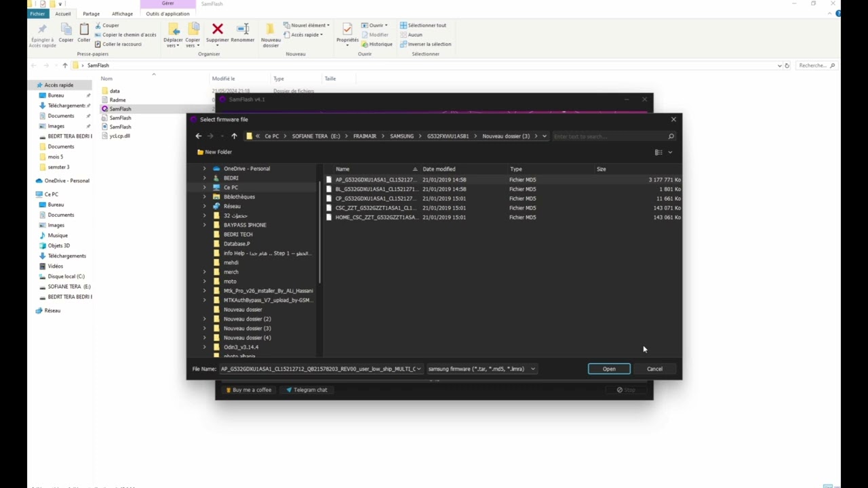Open Fichier tab in Explorer
This screenshot has height=488, width=868.
click(x=37, y=14)
